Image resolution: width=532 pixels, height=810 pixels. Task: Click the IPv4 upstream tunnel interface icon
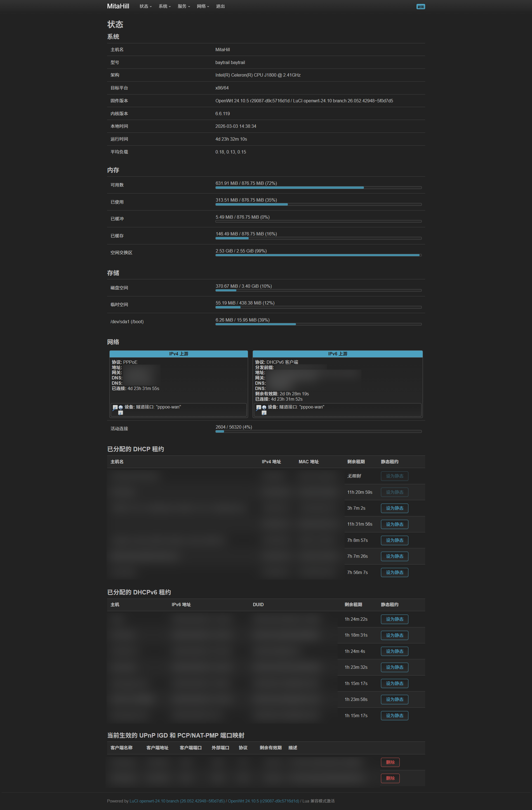click(x=115, y=407)
